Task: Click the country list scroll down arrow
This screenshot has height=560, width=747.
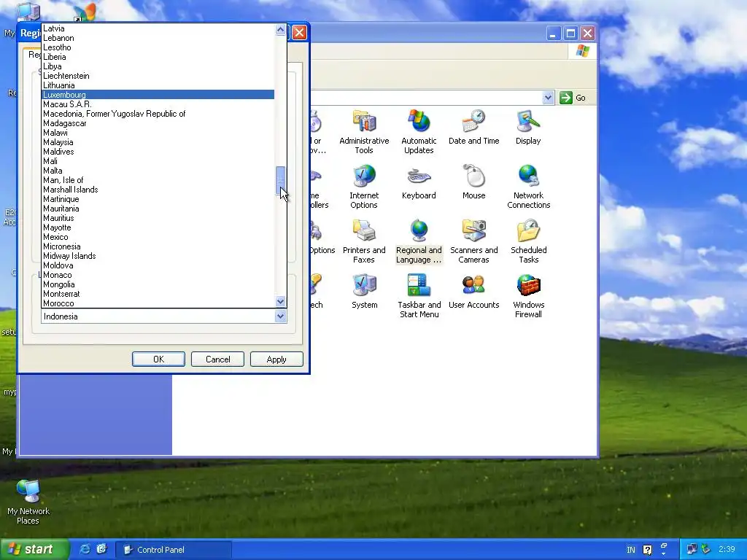Action: 281,301
